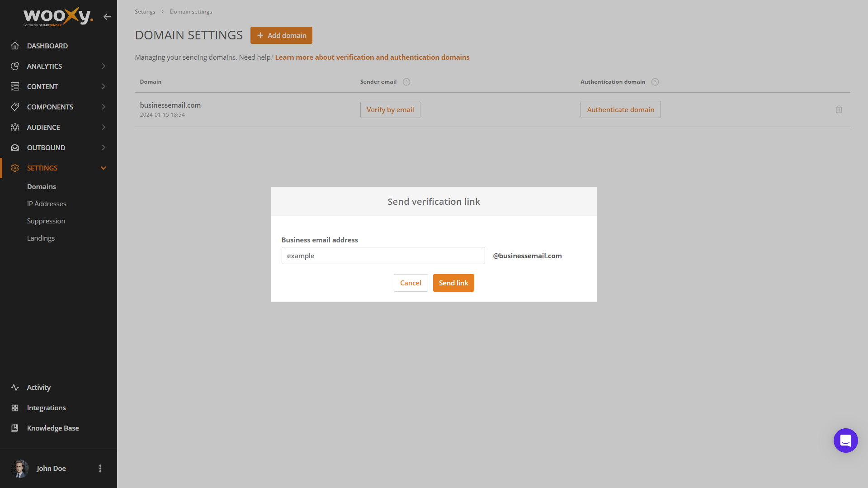Click the Wooxy logo
Screen dimensions: 868x488
pos(58,17)
